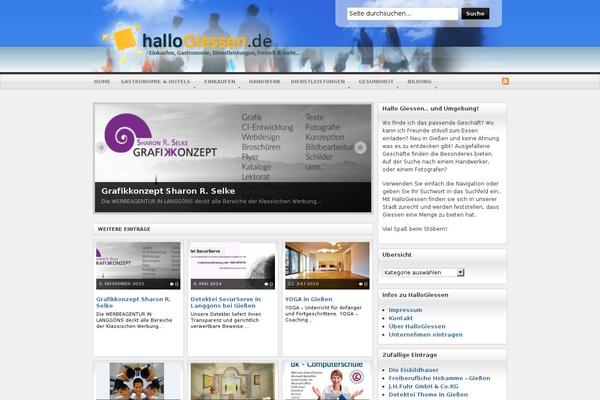
Task: Open the Home menu item
Action: (x=102, y=82)
